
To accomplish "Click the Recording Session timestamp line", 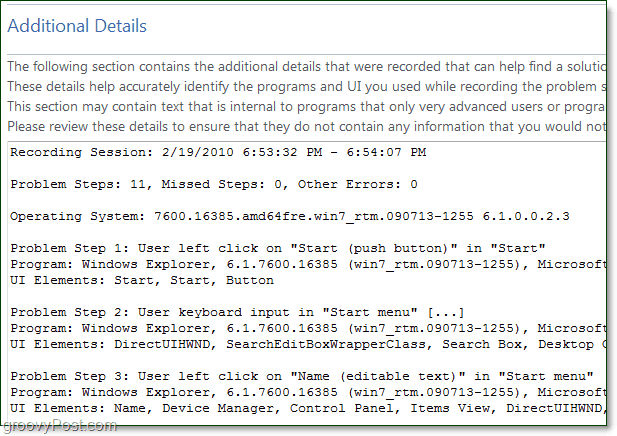I will (218, 152).
